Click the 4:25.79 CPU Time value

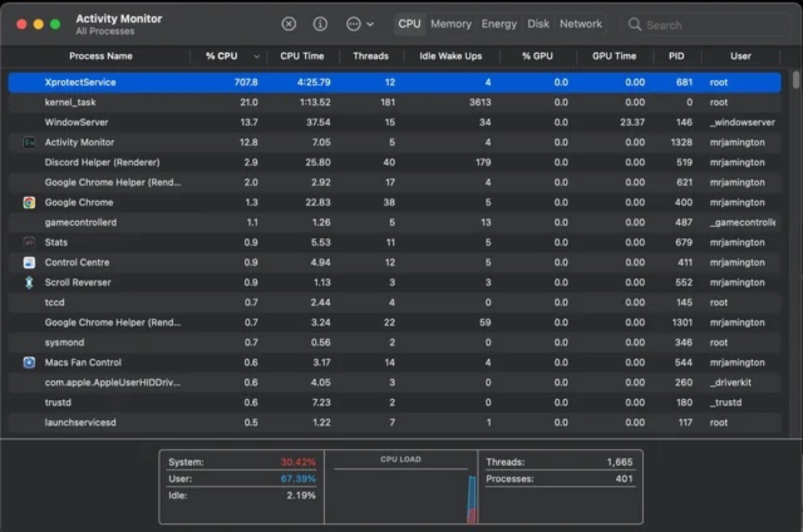pos(314,82)
